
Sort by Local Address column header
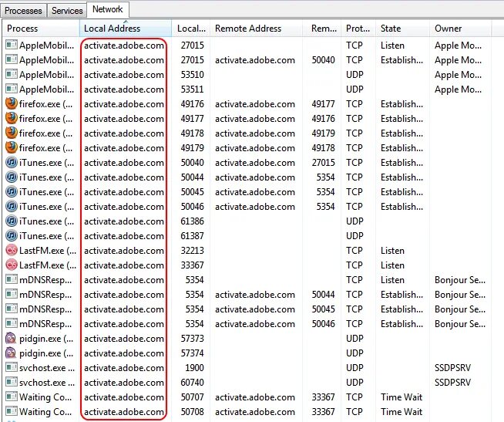(x=126, y=29)
